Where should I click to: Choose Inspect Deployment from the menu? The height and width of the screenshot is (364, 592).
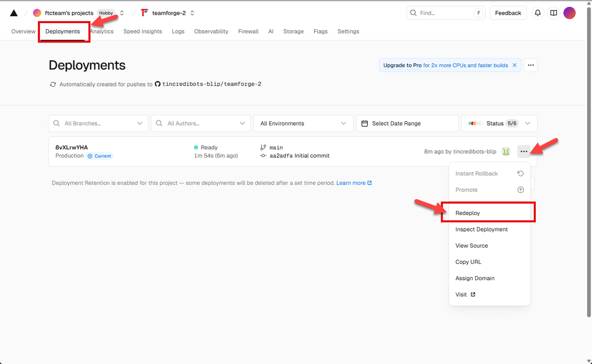click(481, 229)
